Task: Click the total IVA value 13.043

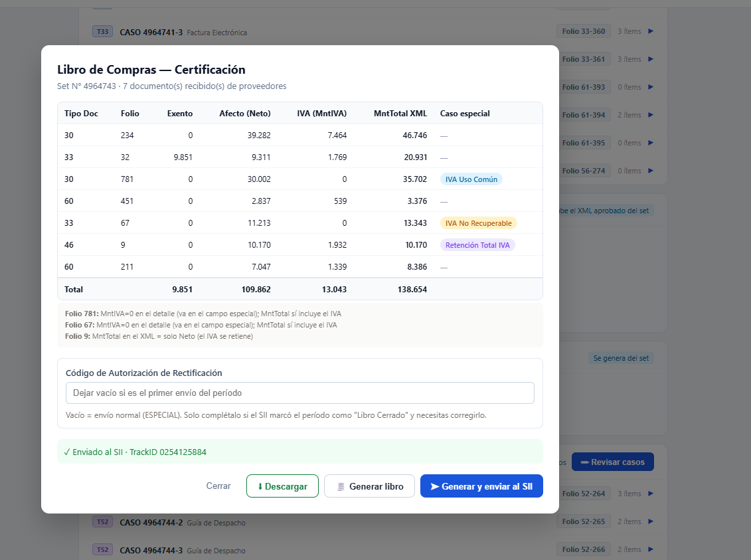Action: pyautogui.click(x=334, y=290)
